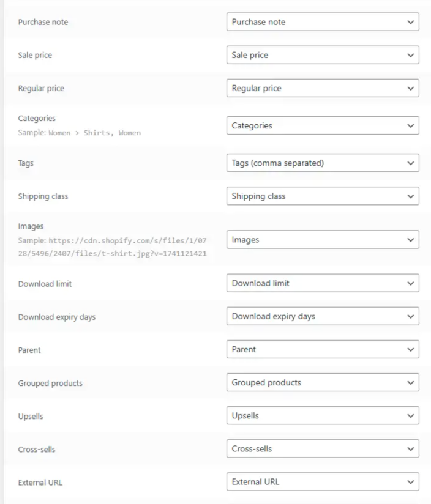431x504 pixels.
Task: Click the Download expiry days column label
Action: tap(57, 317)
